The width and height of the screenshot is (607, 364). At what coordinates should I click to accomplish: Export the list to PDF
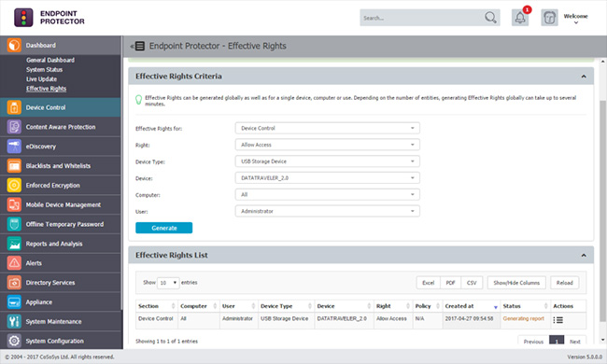450,283
